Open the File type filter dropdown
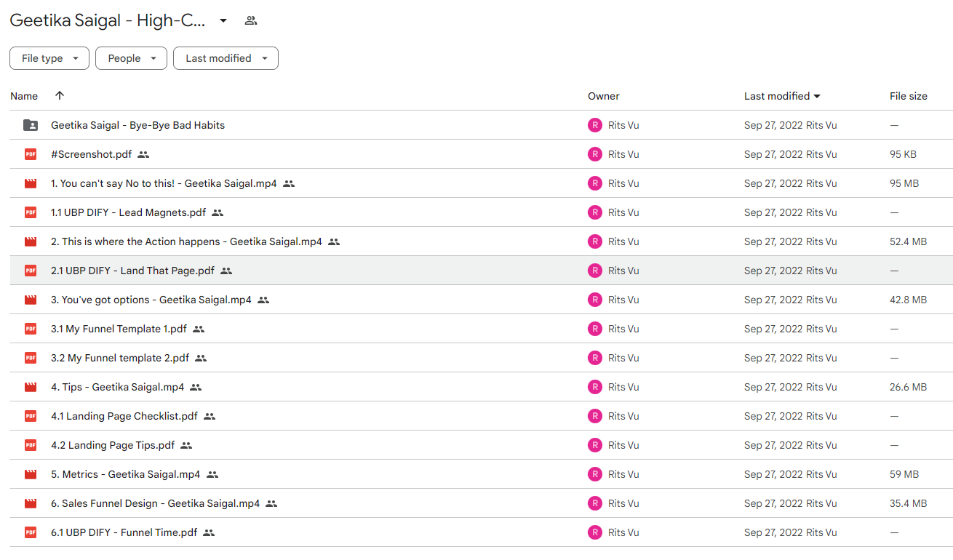Screen dimensions: 953x560 49,58
